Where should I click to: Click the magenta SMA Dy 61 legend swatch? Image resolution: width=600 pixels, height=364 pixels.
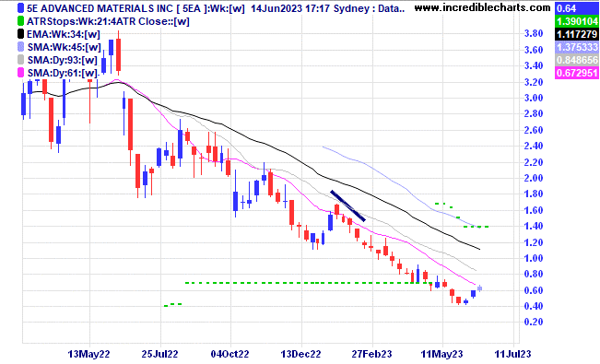[x=20, y=73]
